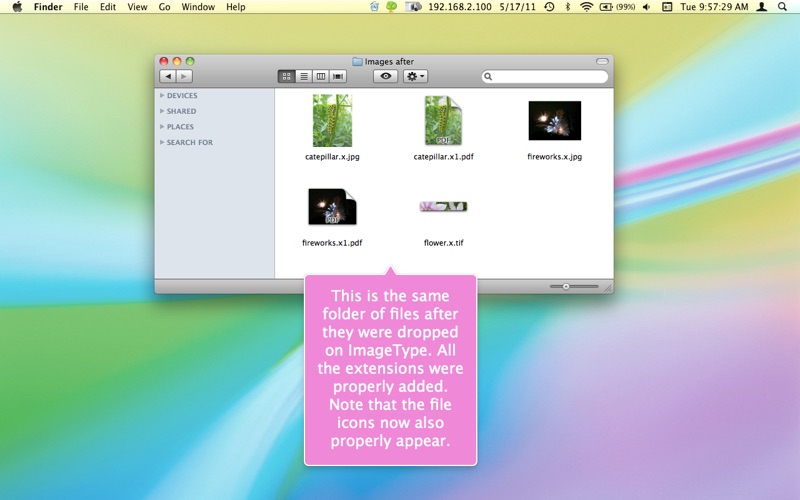The height and width of the screenshot is (500, 800).
Task: Open the Help menu
Action: click(236, 7)
